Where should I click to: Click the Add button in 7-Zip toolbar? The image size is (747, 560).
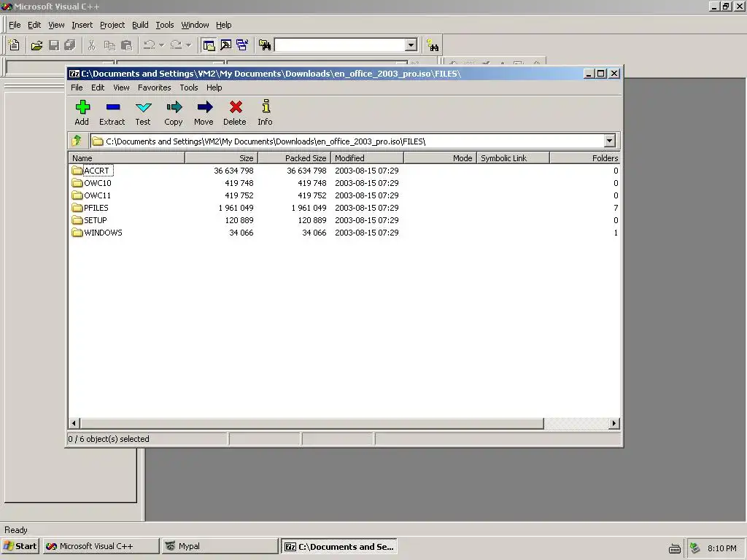82,113
